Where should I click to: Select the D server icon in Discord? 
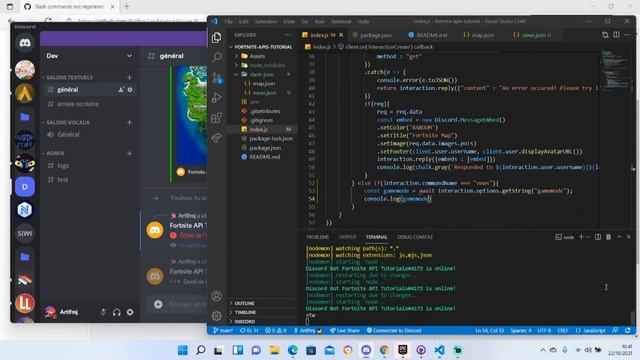point(25,187)
